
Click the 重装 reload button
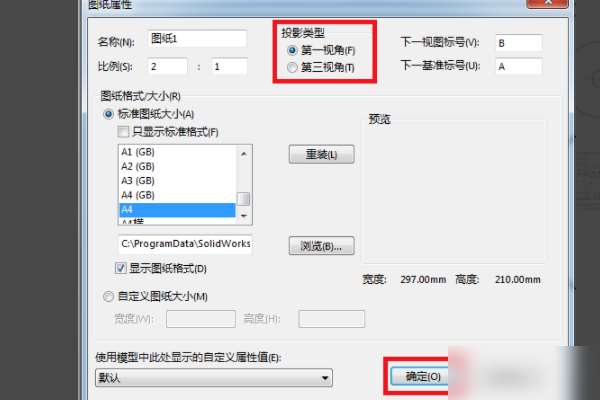(x=321, y=154)
